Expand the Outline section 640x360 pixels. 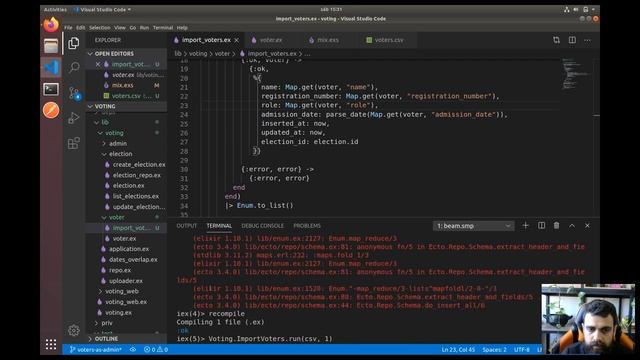(x=106, y=339)
